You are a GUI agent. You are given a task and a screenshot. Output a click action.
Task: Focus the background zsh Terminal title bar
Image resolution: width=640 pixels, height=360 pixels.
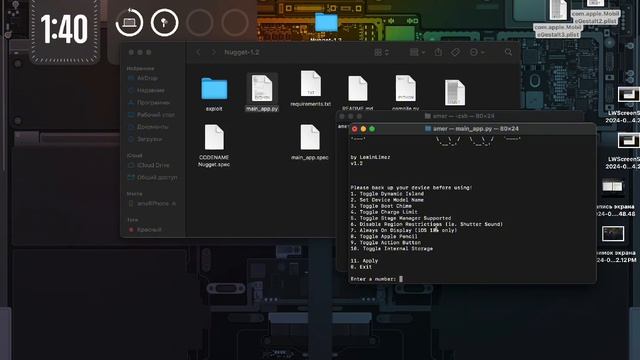[460, 116]
